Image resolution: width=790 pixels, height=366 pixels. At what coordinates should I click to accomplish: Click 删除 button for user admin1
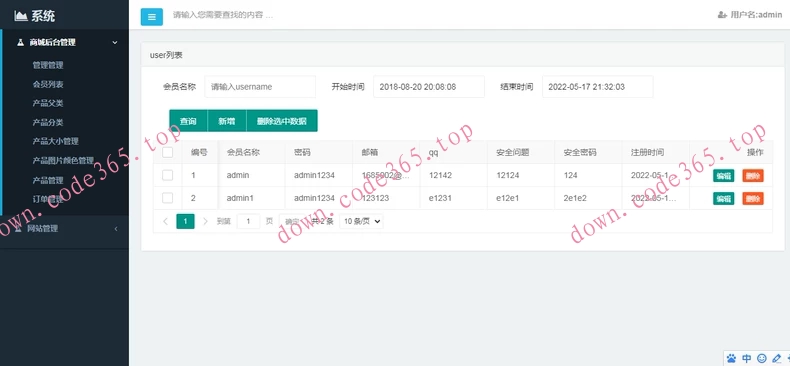click(753, 199)
